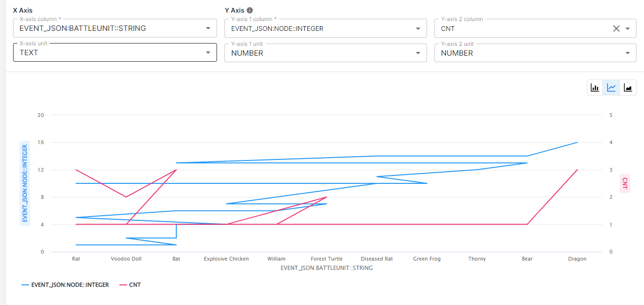The image size is (644, 305).
Task: Toggle the CNT series in the legend
Action: pyautogui.click(x=135, y=284)
